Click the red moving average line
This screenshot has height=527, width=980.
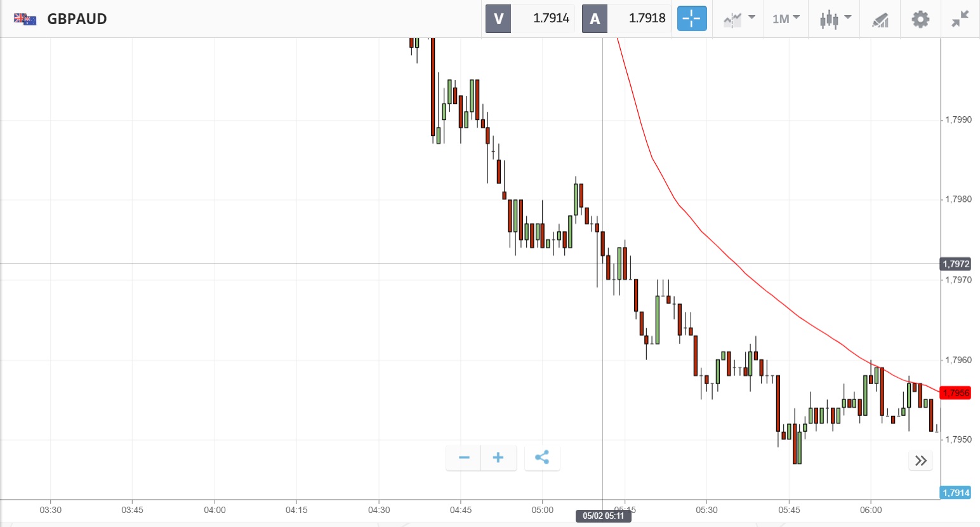point(701,231)
